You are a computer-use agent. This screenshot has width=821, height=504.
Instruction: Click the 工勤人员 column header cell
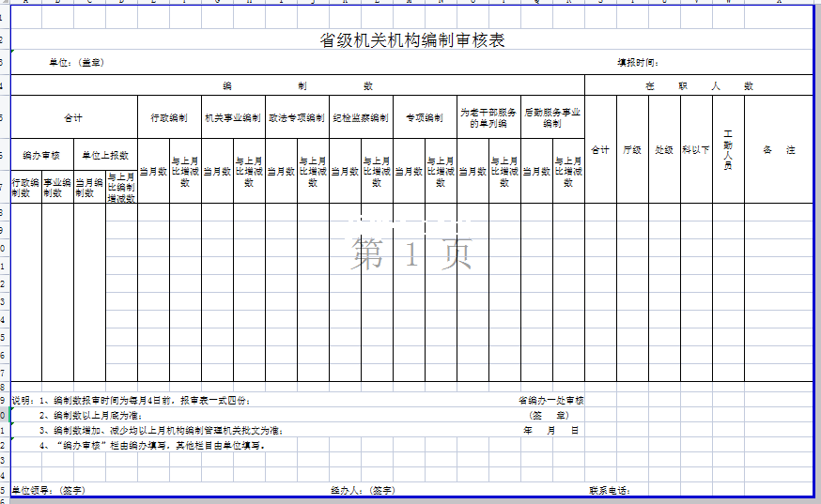coord(728,150)
